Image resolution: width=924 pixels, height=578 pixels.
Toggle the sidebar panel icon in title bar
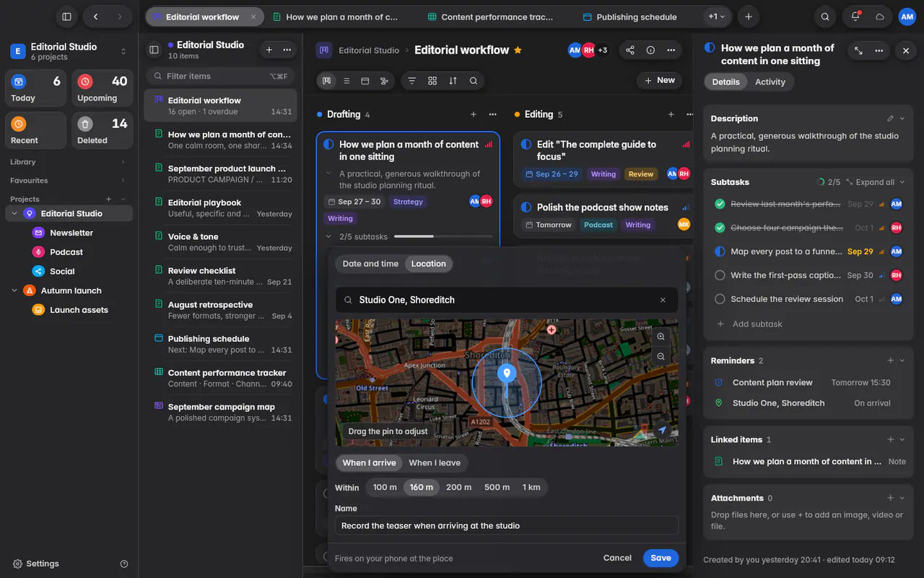point(67,17)
